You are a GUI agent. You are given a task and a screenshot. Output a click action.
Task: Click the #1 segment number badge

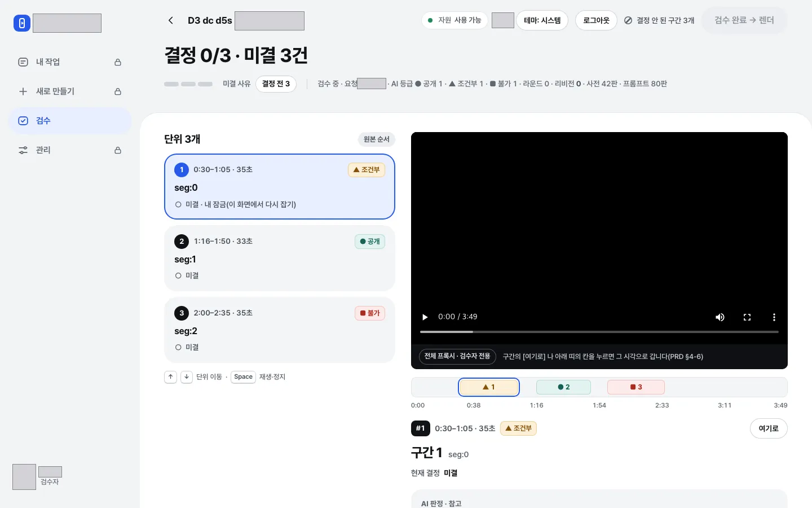tap(421, 428)
